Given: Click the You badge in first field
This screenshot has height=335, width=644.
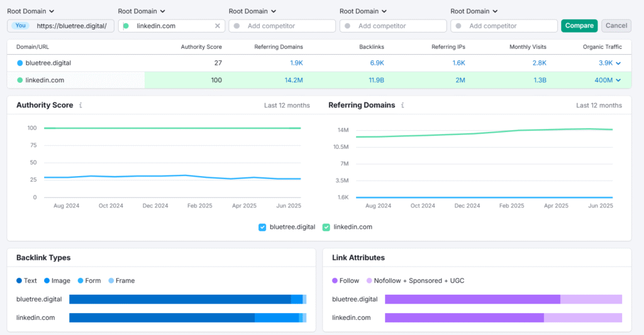Looking at the screenshot, I should pyautogui.click(x=21, y=25).
